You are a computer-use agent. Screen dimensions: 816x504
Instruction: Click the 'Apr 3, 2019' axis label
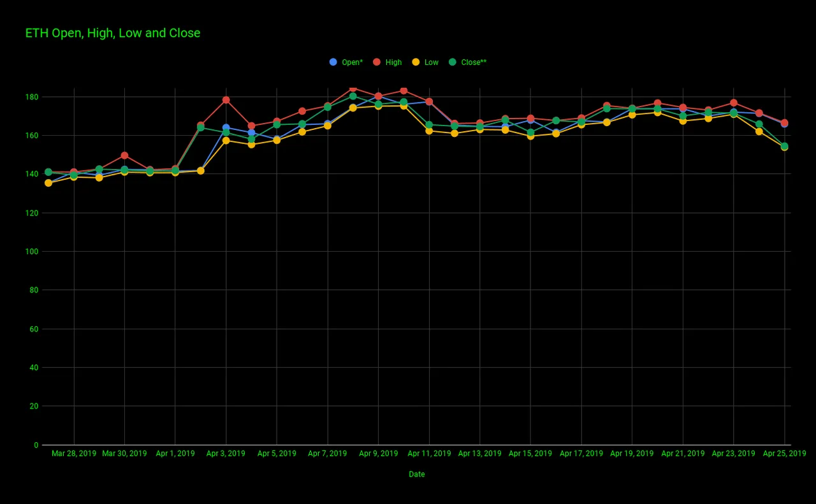226,454
